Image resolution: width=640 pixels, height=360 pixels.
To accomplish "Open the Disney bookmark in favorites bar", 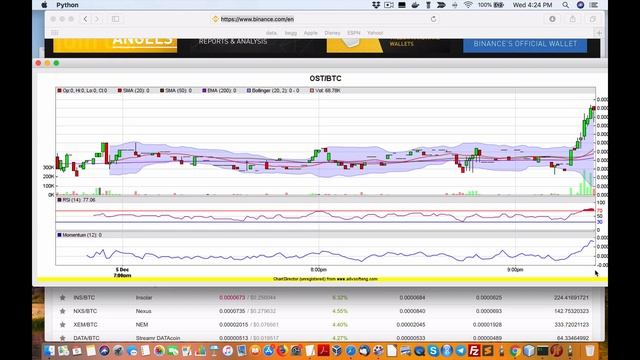I will [x=332, y=33].
